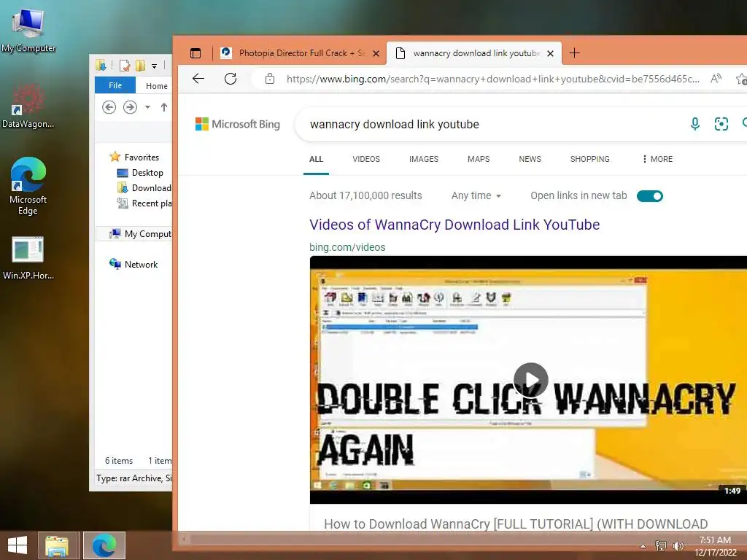The height and width of the screenshot is (560, 747).
Task: Switch to MAPS results tab
Action: [x=479, y=159]
